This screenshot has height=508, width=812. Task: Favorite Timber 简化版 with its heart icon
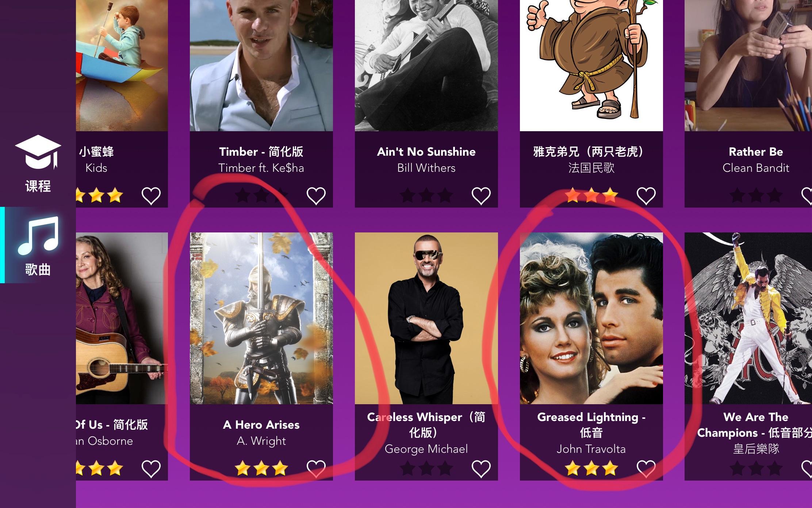316,196
